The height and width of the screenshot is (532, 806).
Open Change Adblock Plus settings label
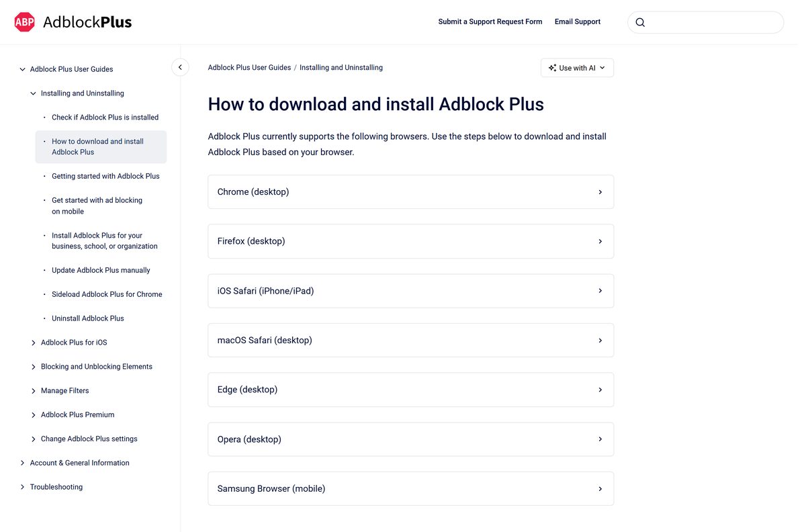(89, 439)
